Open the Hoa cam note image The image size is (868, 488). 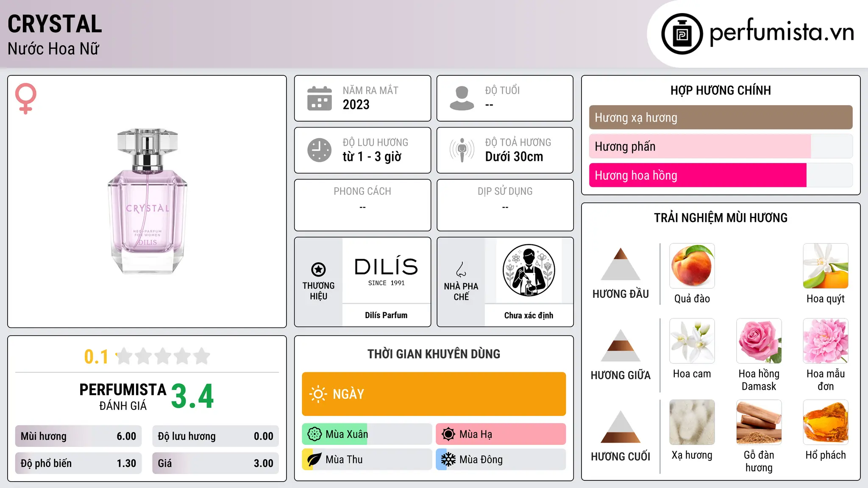pos(692,341)
